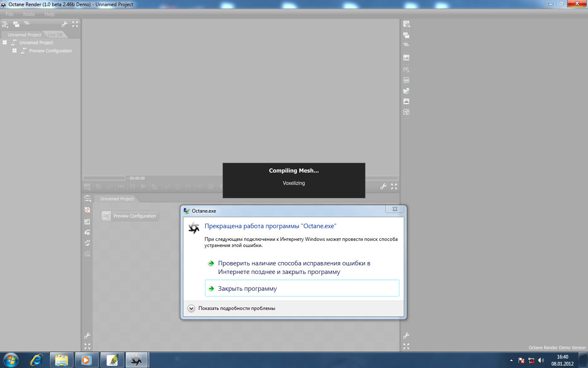Click the node graph layout icon
This screenshot has height=368, width=588.
[87, 199]
